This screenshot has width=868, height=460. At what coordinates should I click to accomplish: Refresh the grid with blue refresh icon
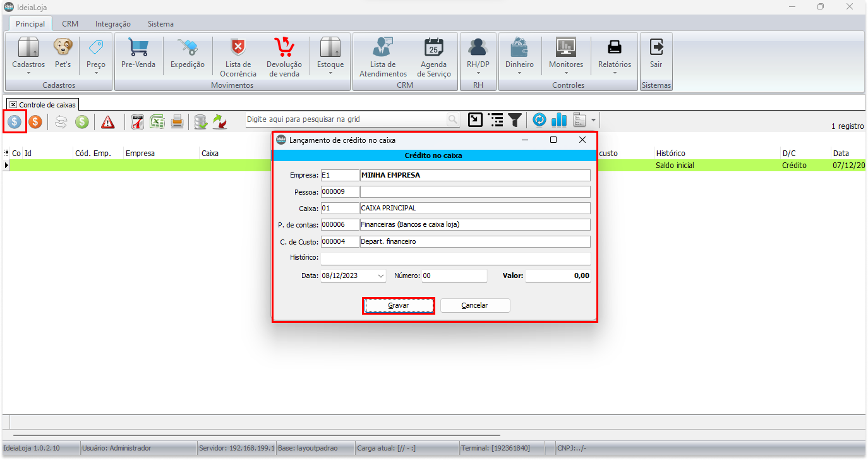click(539, 120)
